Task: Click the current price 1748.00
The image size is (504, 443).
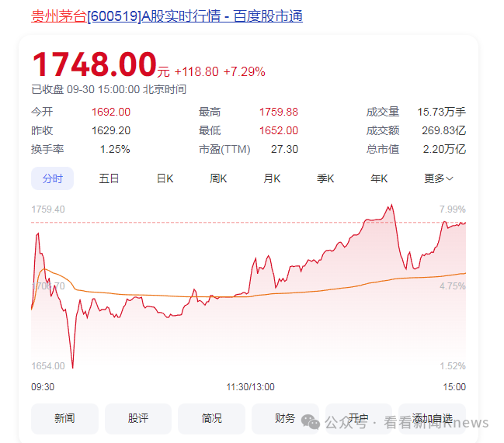Action: click(x=94, y=64)
